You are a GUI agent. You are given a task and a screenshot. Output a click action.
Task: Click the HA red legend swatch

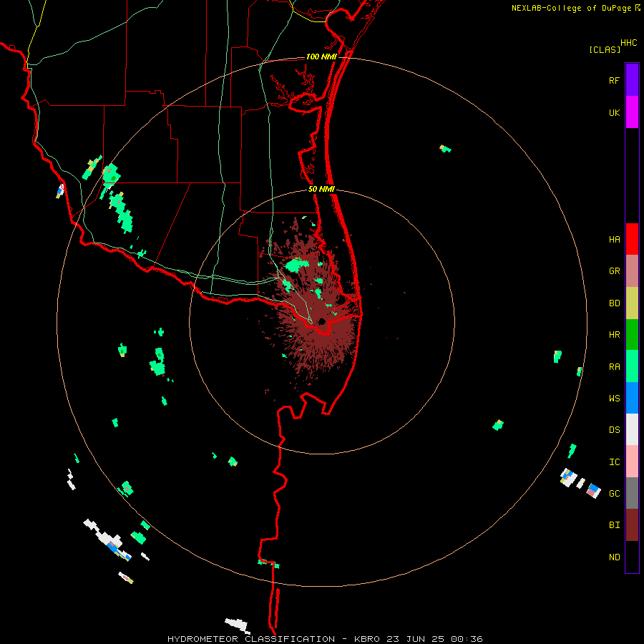632,239
